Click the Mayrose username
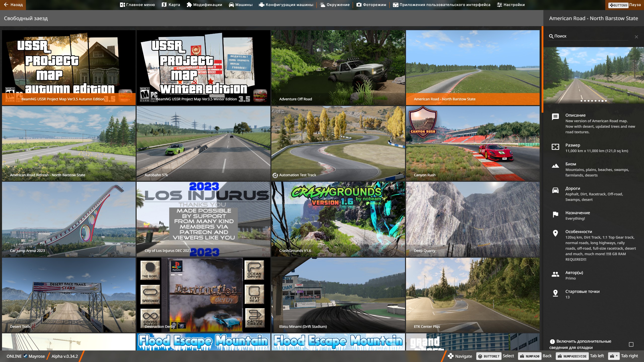The height and width of the screenshot is (362, 644). [37, 356]
